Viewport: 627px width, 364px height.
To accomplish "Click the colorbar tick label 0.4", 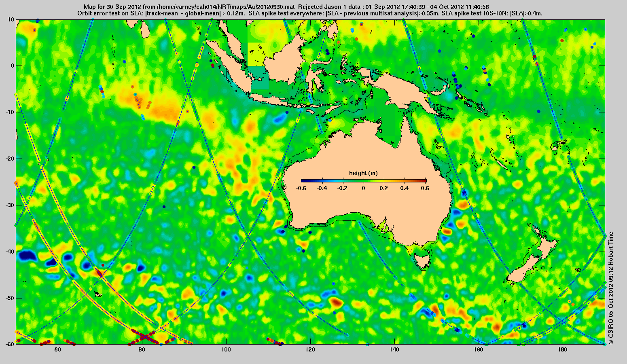I will (x=405, y=188).
